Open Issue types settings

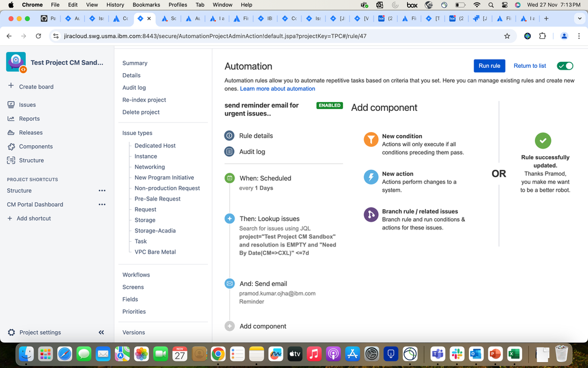pos(137,133)
